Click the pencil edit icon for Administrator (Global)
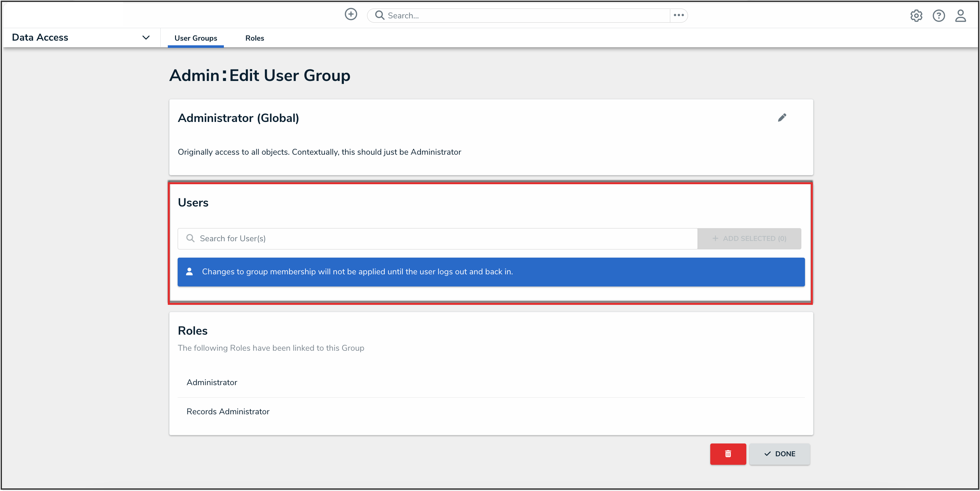This screenshot has width=980, height=491. 782,118
